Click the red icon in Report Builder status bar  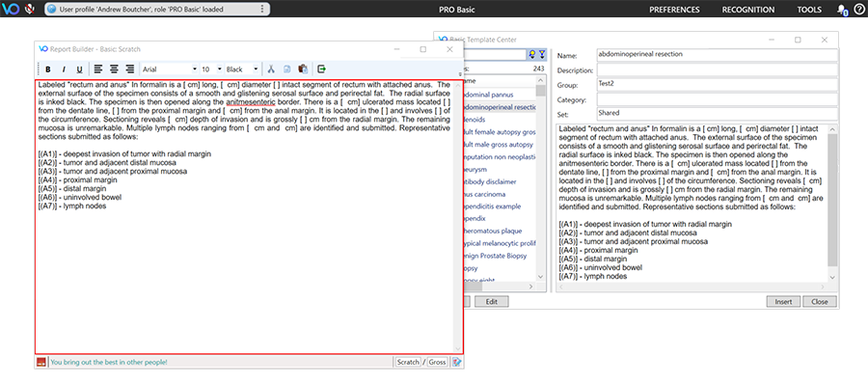pos(41,362)
